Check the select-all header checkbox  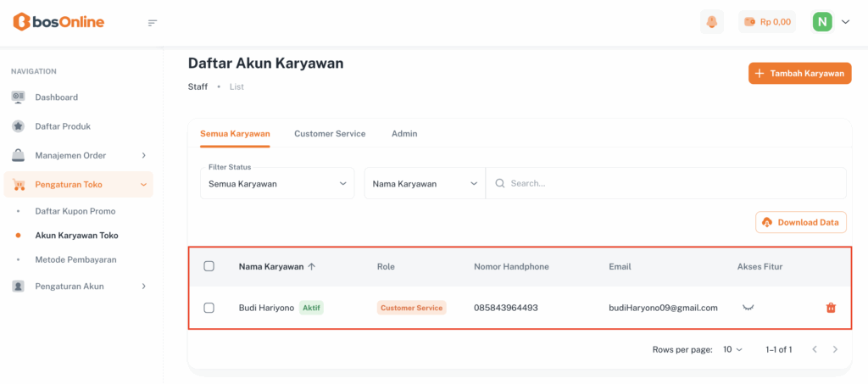pos(209,266)
